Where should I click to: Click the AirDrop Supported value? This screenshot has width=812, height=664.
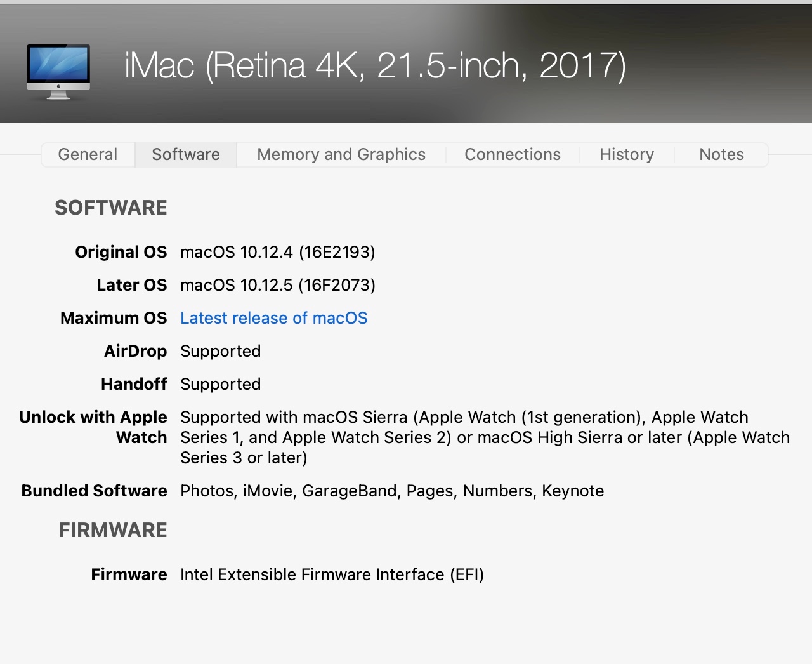pos(221,351)
